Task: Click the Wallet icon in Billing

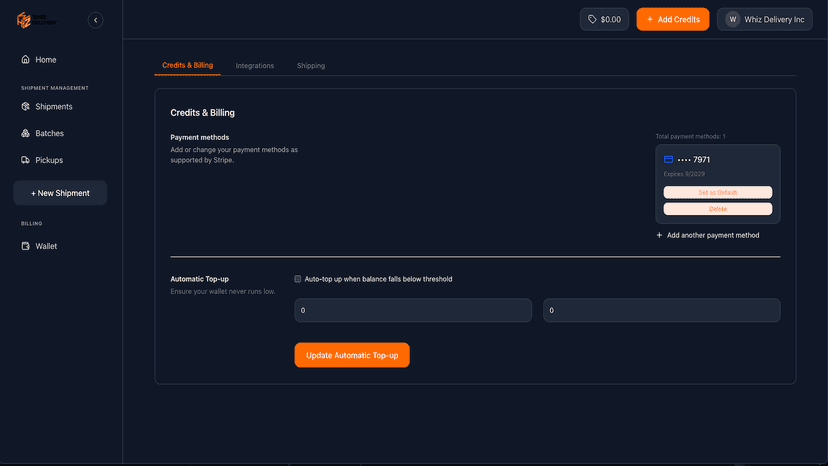Action: click(25, 246)
